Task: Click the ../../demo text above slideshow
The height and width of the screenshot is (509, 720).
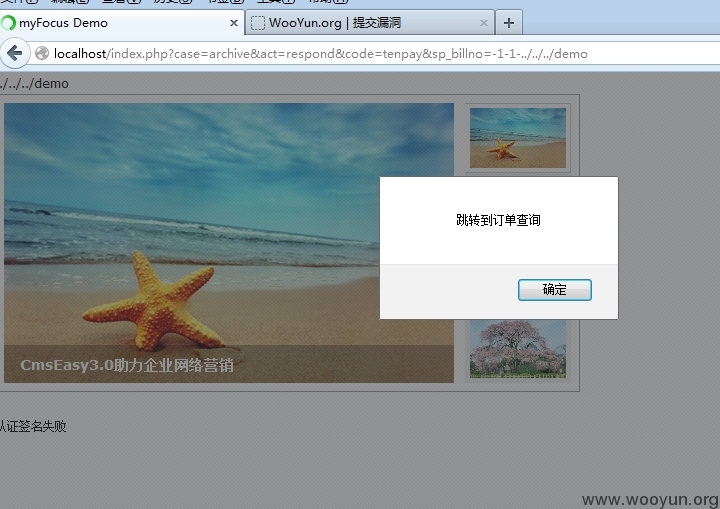Action: (x=34, y=84)
